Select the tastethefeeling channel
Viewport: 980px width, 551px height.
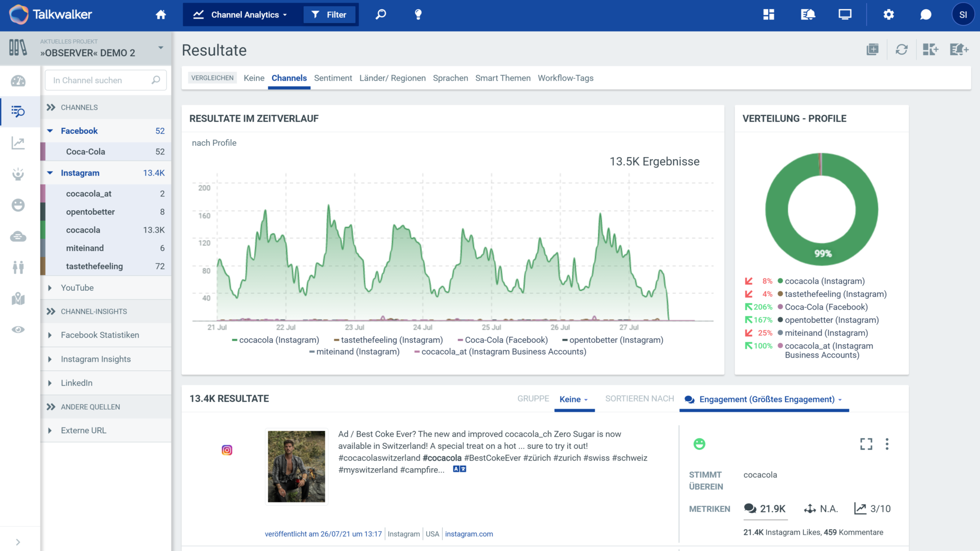(x=106, y=266)
